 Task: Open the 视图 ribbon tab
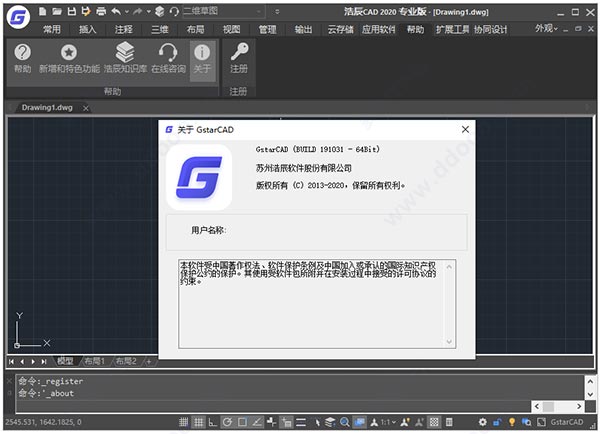click(x=232, y=29)
